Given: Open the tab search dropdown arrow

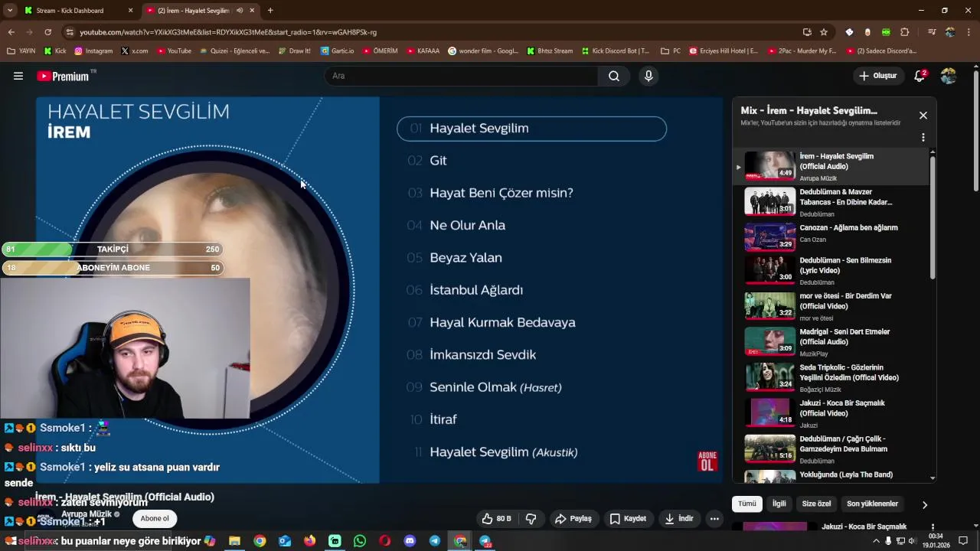Looking at the screenshot, I should 10,11.
